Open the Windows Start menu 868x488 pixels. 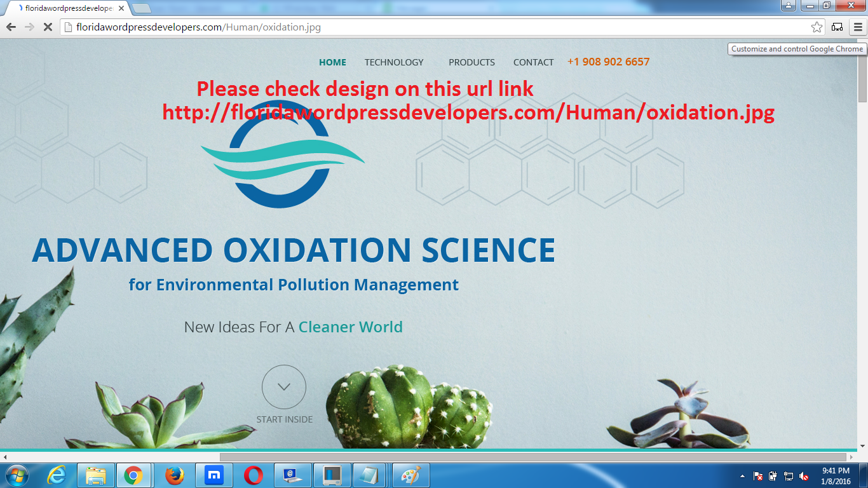(17, 475)
